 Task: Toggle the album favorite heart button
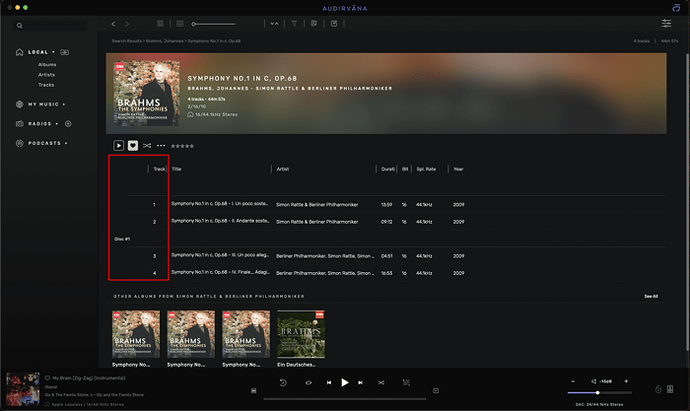(133, 146)
